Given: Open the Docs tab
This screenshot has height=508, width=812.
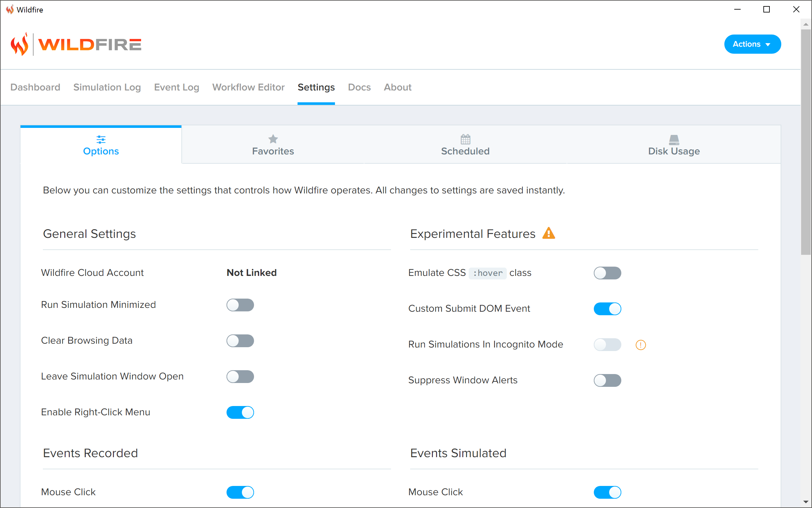Looking at the screenshot, I should tap(359, 87).
